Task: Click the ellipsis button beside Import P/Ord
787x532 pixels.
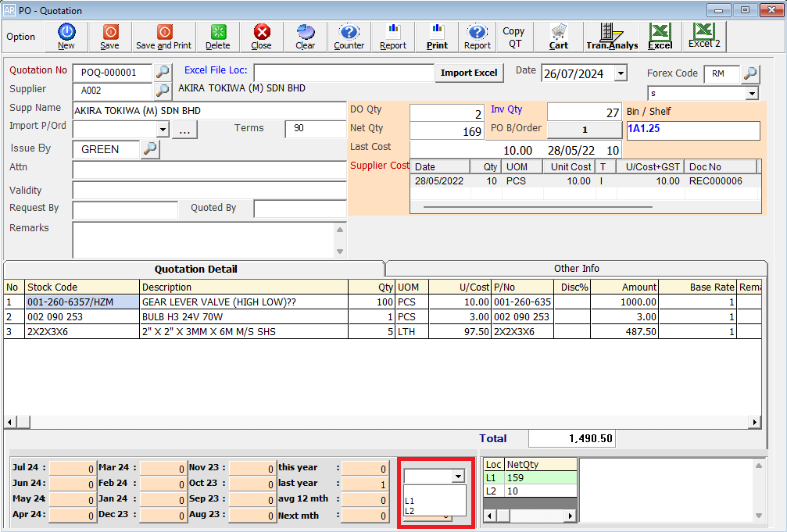Action: pyautogui.click(x=184, y=130)
